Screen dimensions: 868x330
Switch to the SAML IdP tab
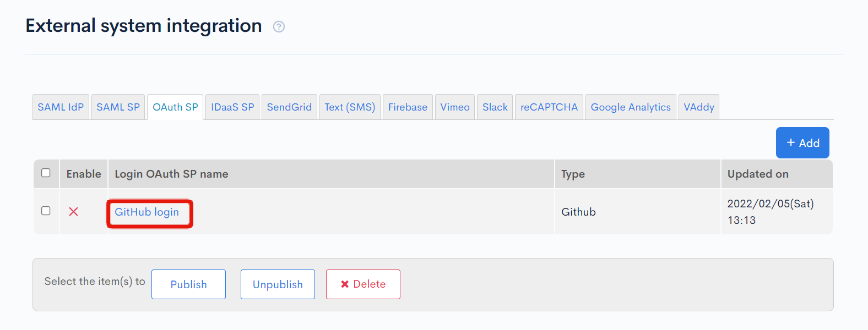click(61, 107)
